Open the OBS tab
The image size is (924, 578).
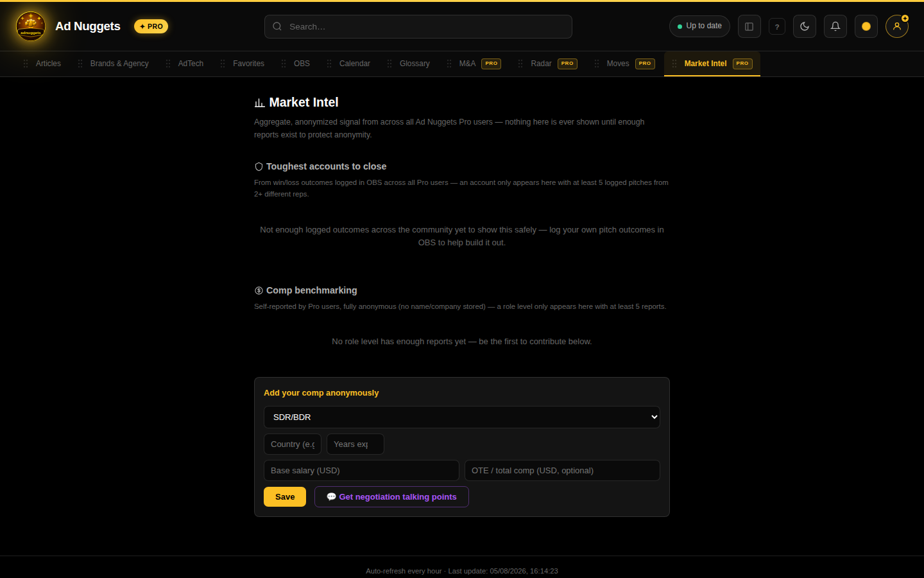point(302,64)
